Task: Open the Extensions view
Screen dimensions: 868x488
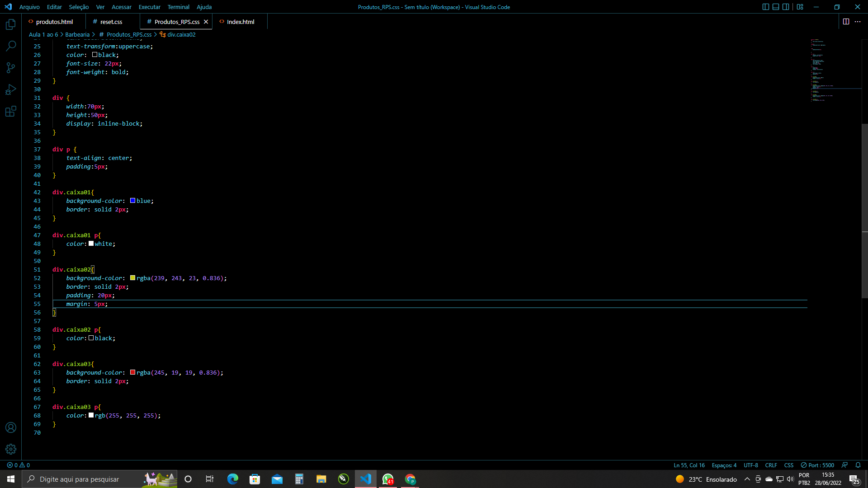Action: point(11,111)
